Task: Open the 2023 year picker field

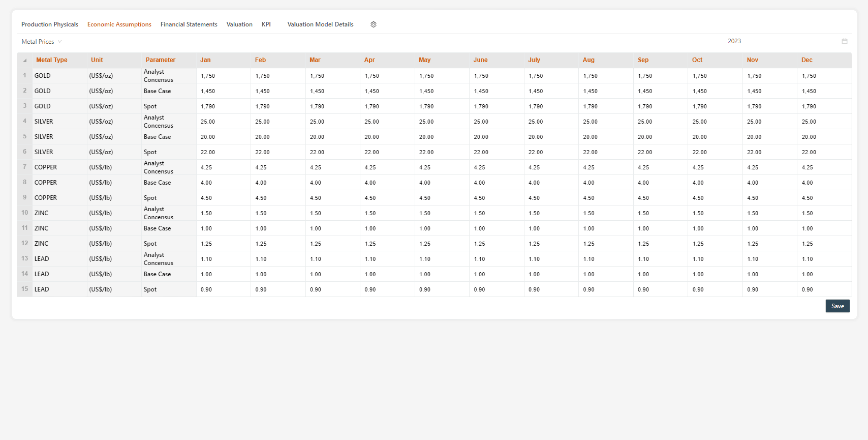Action: coord(734,41)
